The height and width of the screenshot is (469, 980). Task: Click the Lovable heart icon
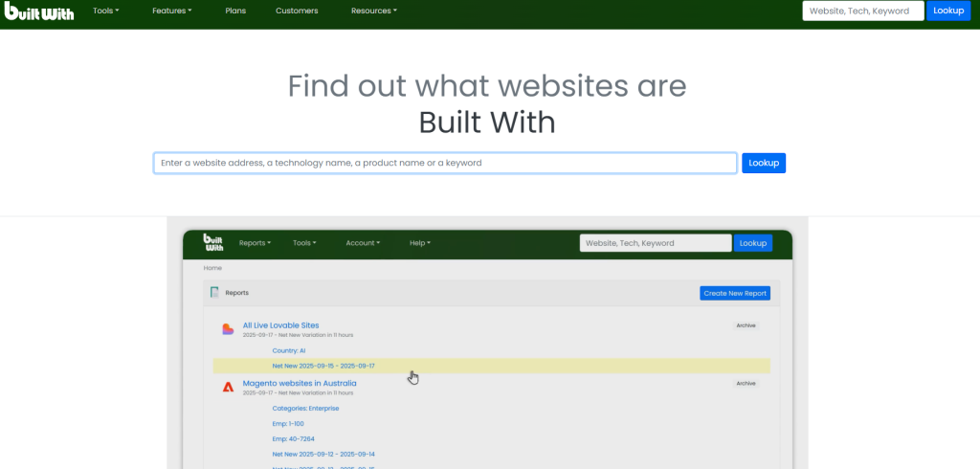[x=228, y=329]
